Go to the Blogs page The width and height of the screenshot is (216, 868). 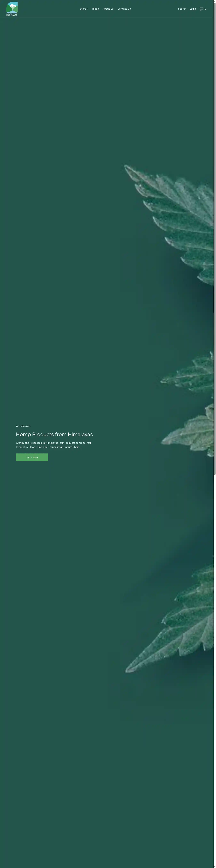(x=95, y=9)
